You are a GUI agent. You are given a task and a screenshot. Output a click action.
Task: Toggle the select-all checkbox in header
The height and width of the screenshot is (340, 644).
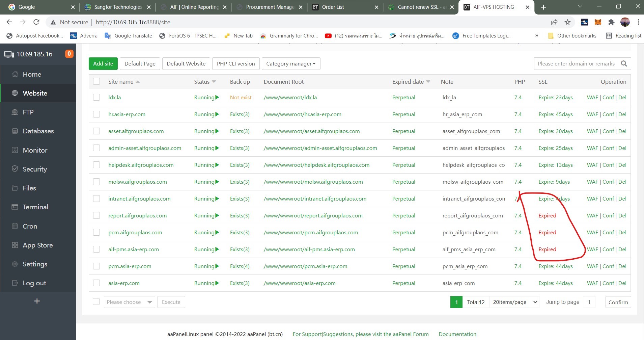point(96,81)
